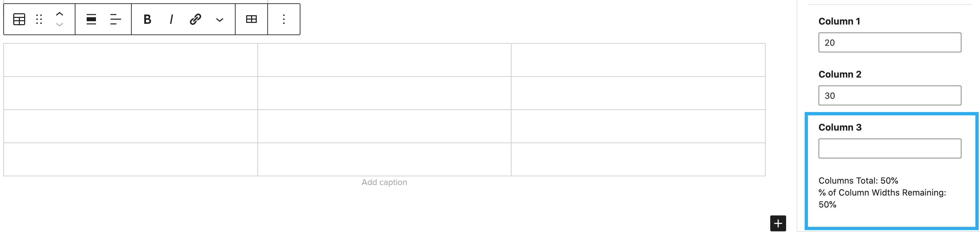
Task: Click the Column 2 width field
Action: pyautogui.click(x=889, y=96)
